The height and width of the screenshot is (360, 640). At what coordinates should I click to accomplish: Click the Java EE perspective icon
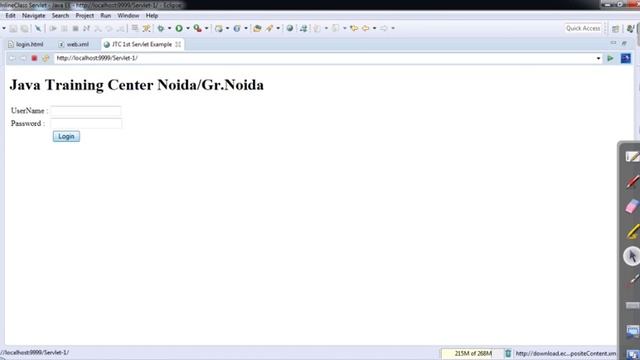[630, 28]
